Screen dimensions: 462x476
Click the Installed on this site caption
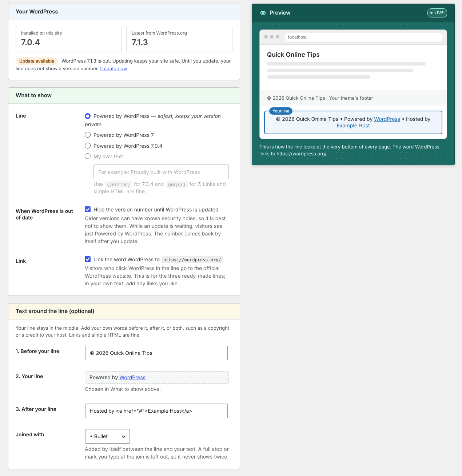pyautogui.click(x=41, y=33)
